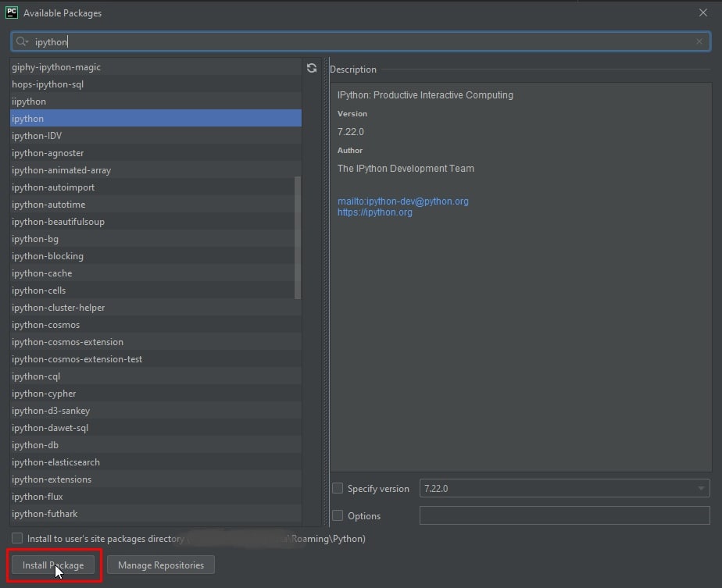Viewport: 722px width, 588px height.
Task: Select ipython-cql package
Action: pyautogui.click(x=155, y=376)
